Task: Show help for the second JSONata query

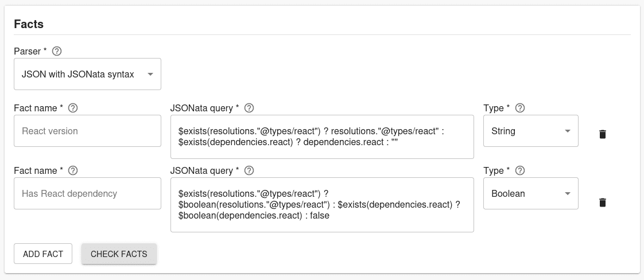Action: 249,170
